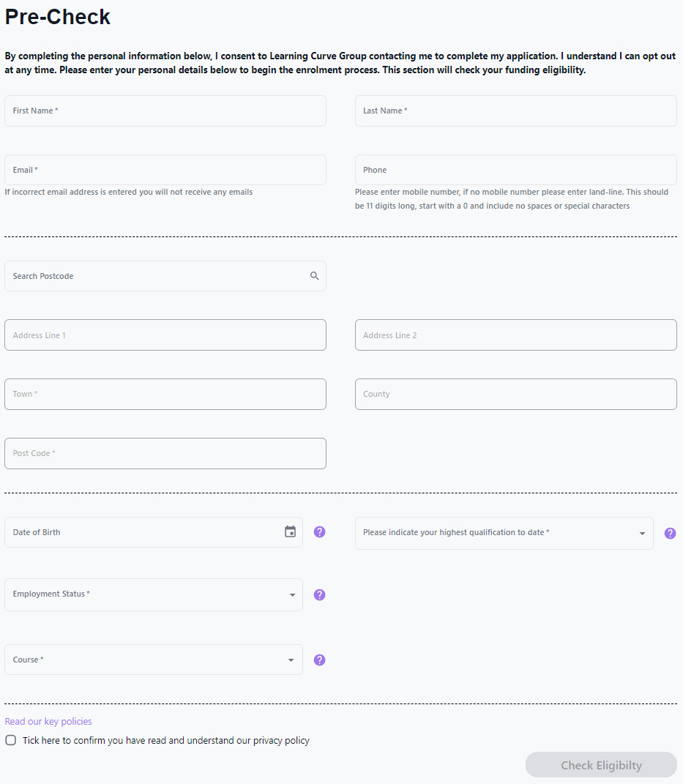Open the Course selection dropdown

153,660
